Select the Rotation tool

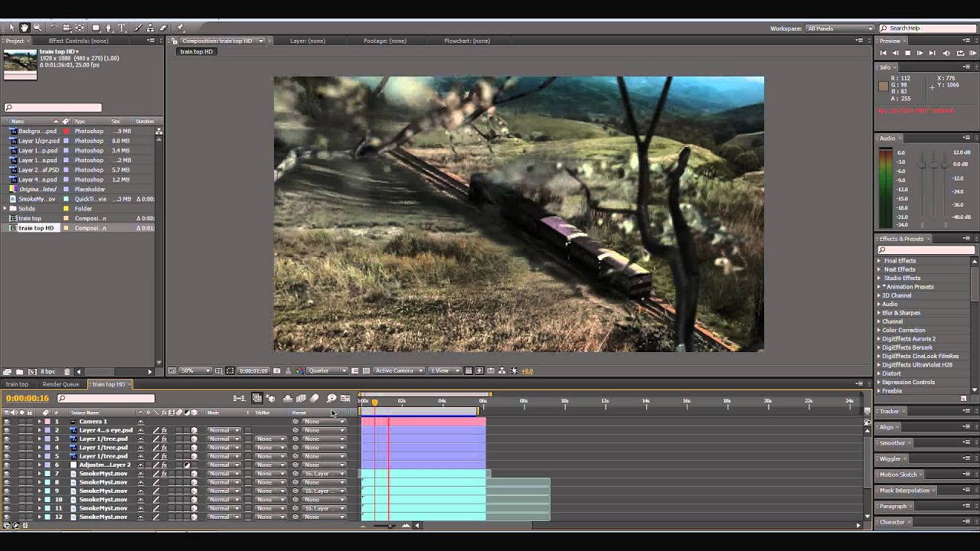54,28
